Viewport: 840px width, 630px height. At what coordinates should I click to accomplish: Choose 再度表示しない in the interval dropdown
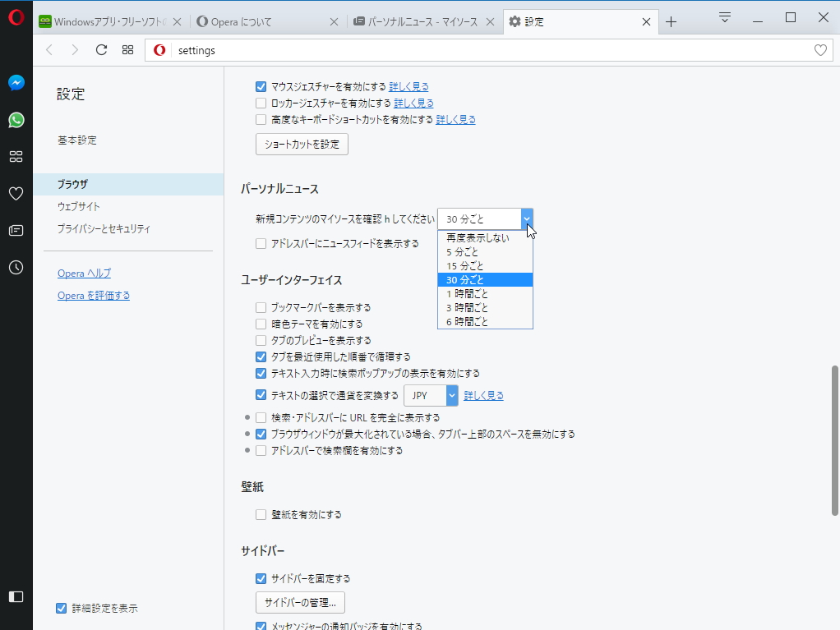(x=476, y=237)
